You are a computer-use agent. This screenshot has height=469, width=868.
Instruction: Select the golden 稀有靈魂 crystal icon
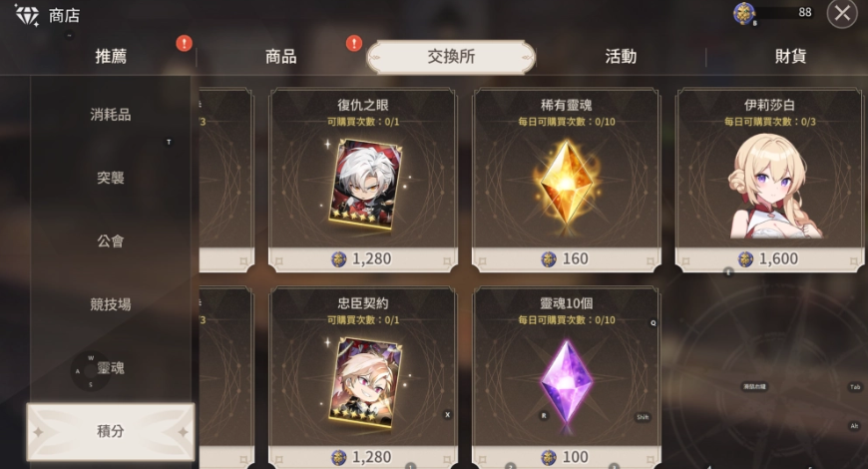pyautogui.click(x=567, y=183)
